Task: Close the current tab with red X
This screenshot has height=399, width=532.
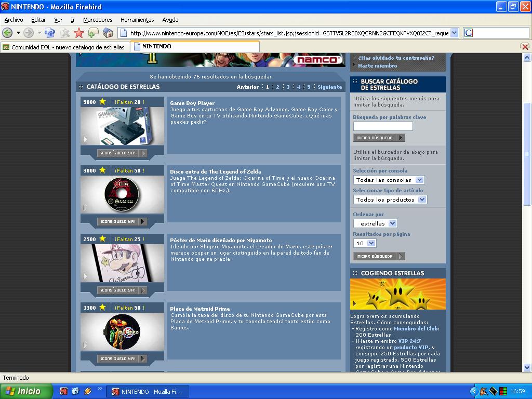Action: pos(525,47)
